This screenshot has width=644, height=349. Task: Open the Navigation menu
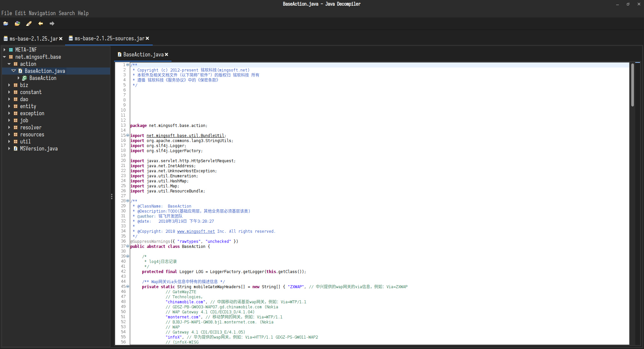click(x=42, y=13)
